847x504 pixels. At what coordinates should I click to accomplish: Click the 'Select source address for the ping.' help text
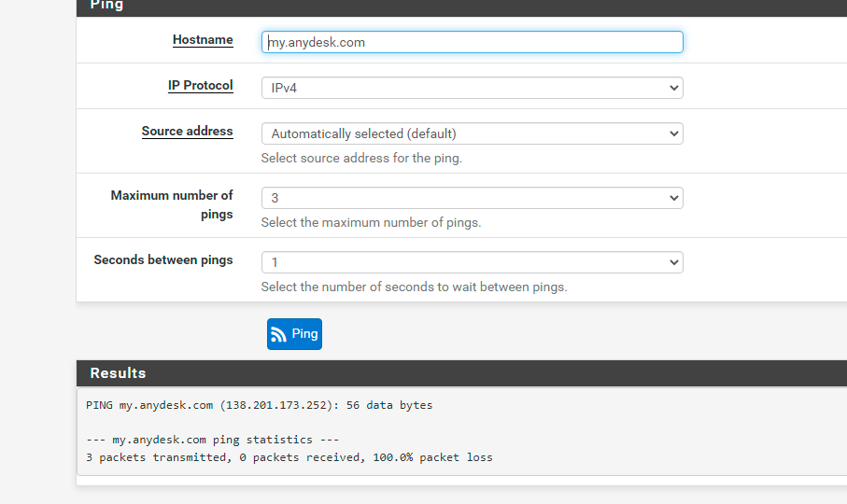pyautogui.click(x=361, y=159)
